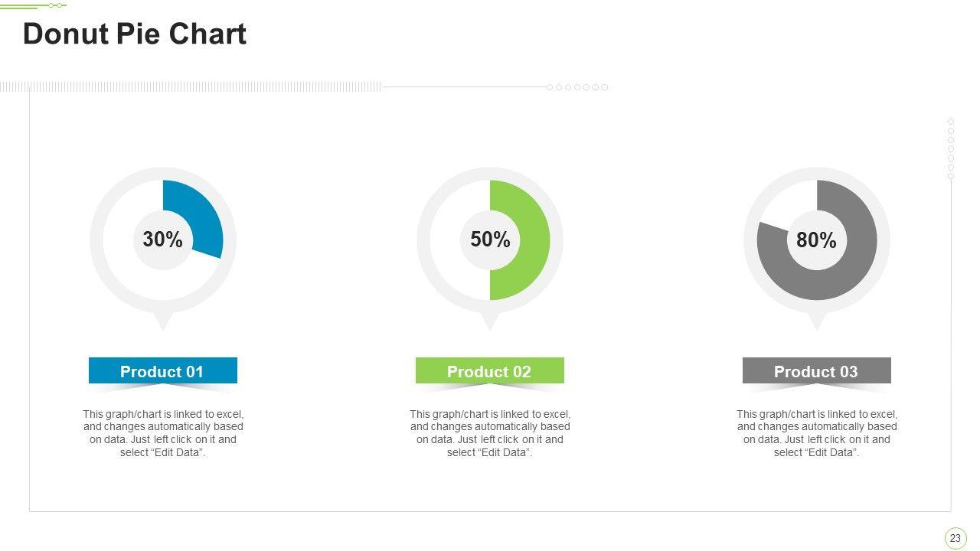
Task: Click the Product 03 gray label
Action: 816,371
